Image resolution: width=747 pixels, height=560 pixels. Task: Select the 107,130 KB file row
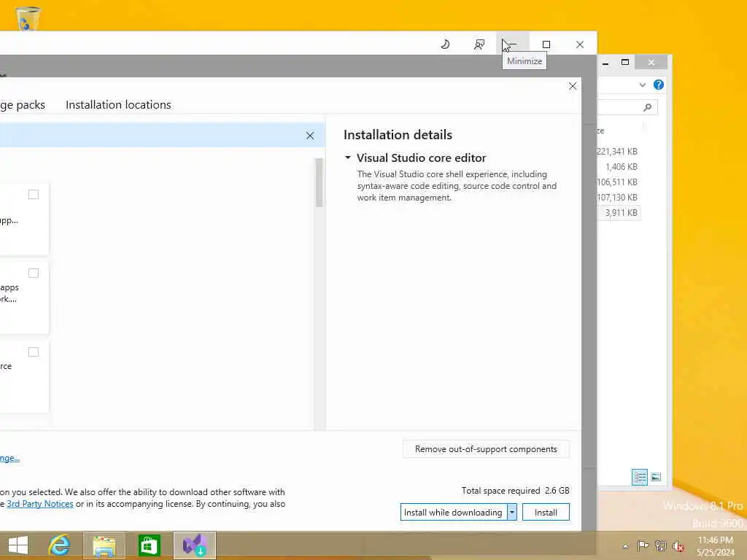click(x=618, y=197)
